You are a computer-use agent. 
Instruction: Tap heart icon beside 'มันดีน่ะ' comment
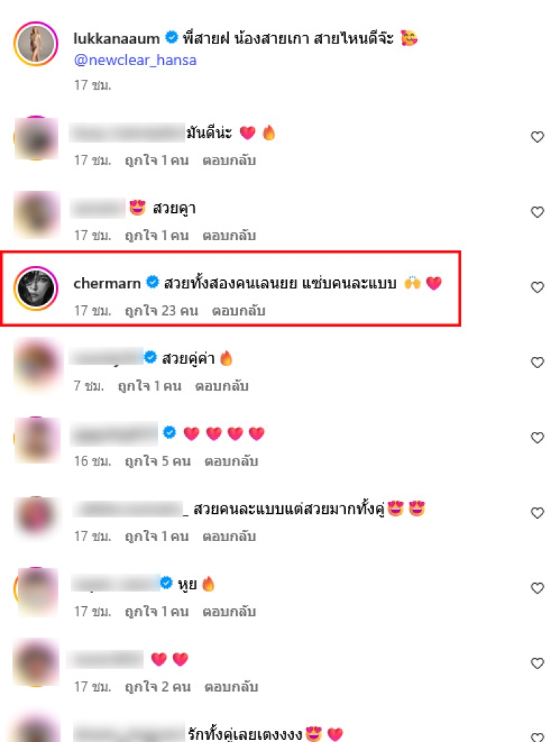coord(538,136)
